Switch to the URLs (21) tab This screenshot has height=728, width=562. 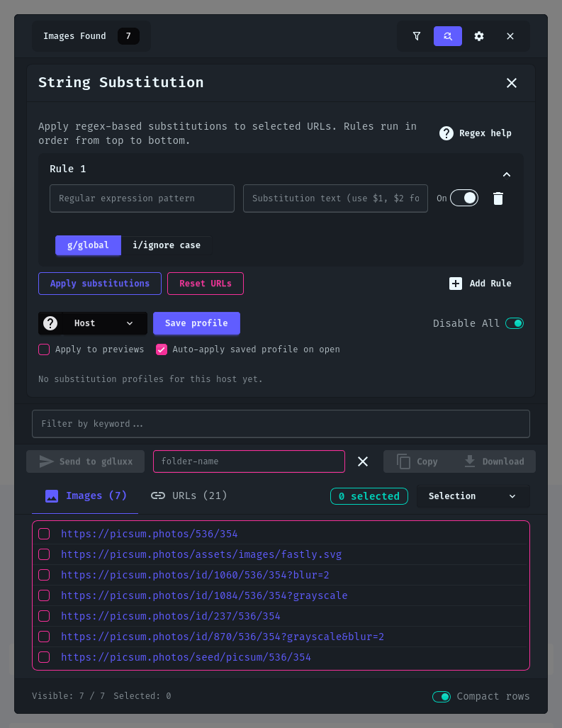(189, 496)
